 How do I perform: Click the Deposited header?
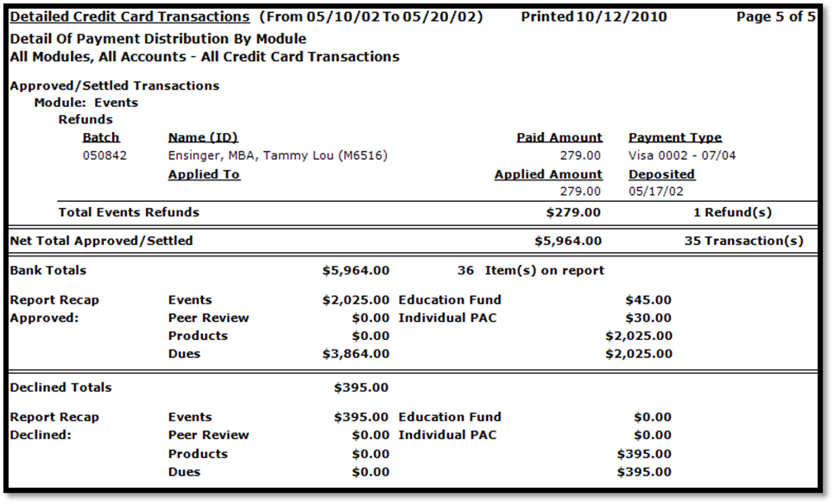point(661,174)
